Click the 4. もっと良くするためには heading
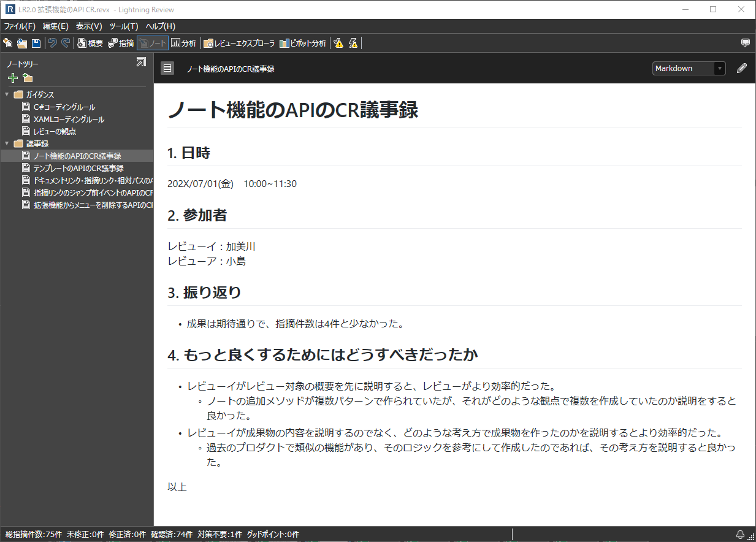This screenshot has height=542, width=756. coord(323,355)
